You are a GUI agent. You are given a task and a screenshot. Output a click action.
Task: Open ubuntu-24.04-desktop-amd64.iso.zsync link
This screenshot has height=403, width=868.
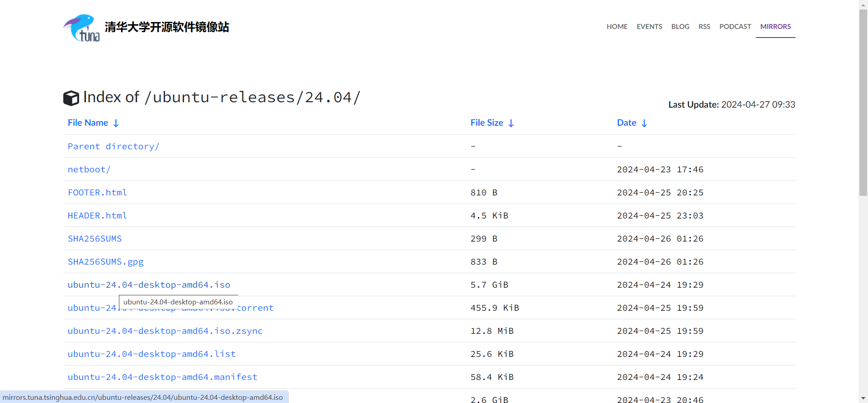(165, 331)
